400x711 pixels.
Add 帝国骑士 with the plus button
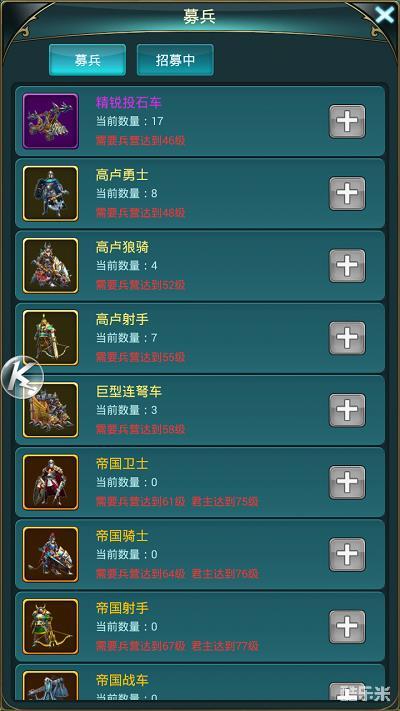pos(347,555)
